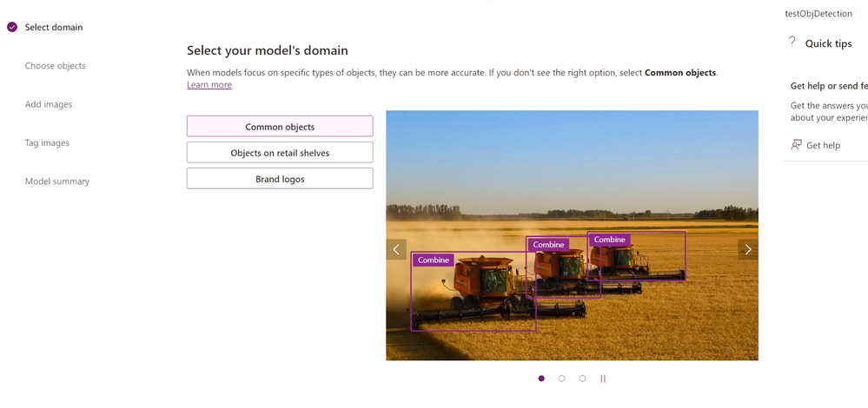Choose the Brand logos domain

[x=280, y=179]
